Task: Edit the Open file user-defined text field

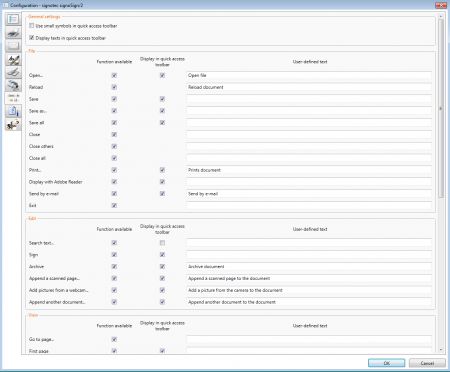Action: pos(309,75)
